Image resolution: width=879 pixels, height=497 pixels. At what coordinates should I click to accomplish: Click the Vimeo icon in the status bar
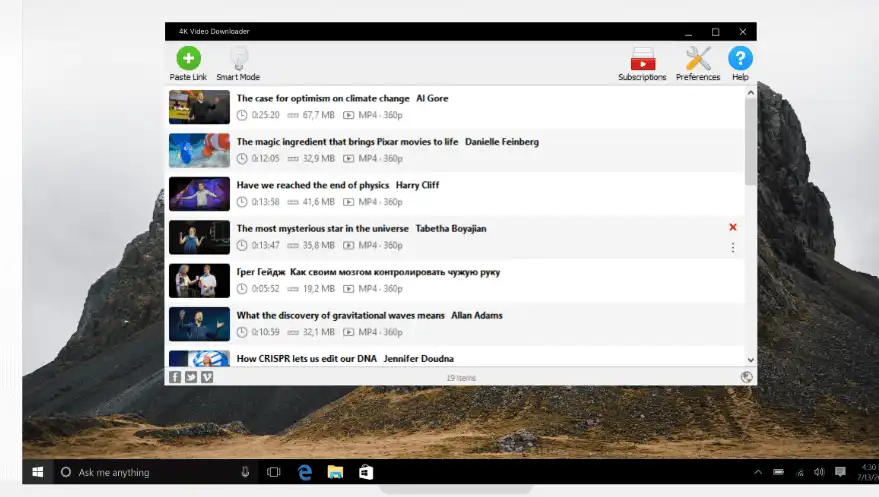(x=207, y=377)
